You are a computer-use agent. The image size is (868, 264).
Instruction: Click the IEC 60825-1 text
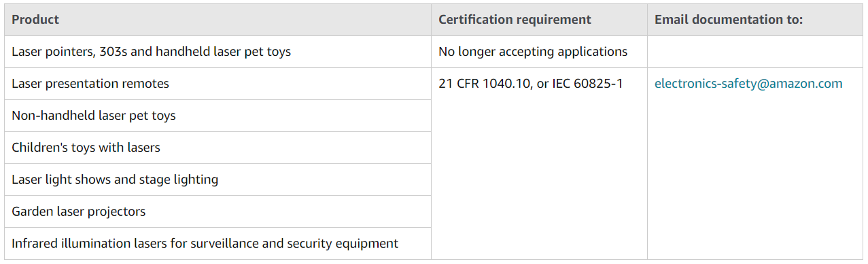pyautogui.click(x=585, y=84)
